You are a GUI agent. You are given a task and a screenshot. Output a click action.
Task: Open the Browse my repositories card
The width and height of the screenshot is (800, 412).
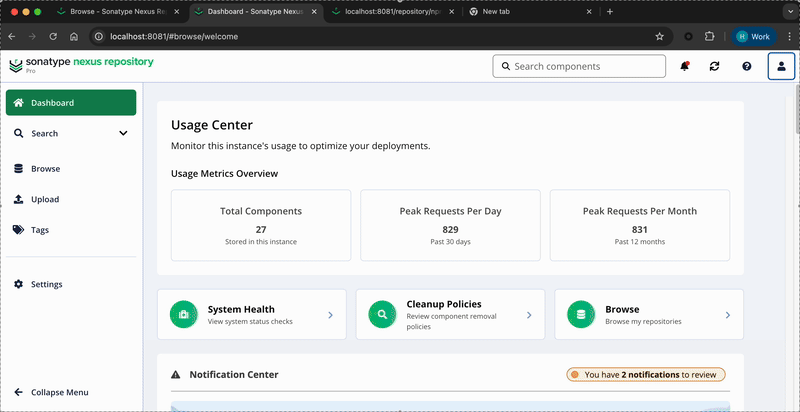649,315
